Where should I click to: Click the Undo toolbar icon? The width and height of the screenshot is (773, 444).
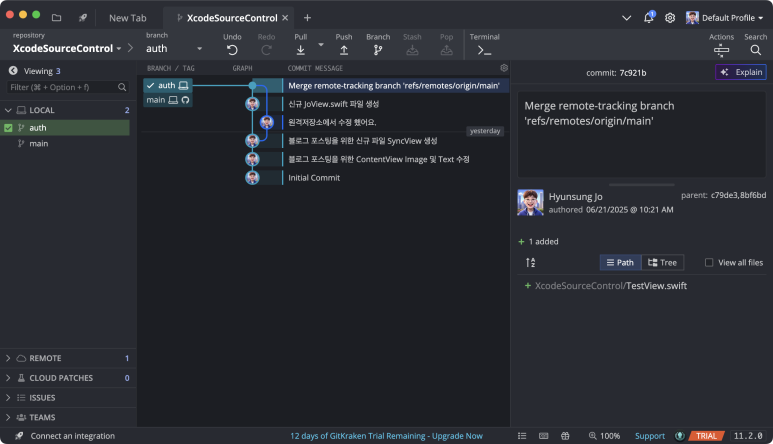[x=232, y=50]
